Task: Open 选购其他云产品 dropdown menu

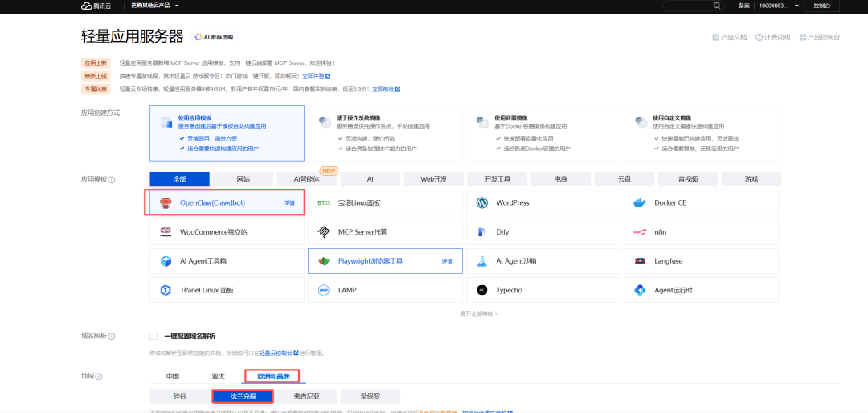Action: [155, 6]
